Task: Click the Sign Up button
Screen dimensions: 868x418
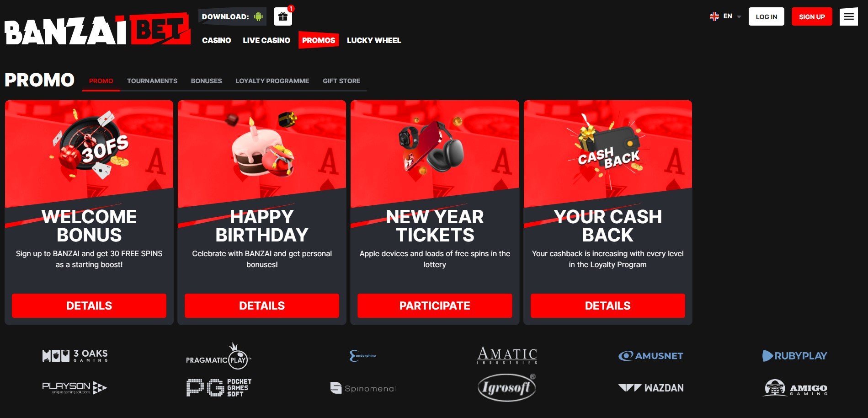Action: point(812,16)
